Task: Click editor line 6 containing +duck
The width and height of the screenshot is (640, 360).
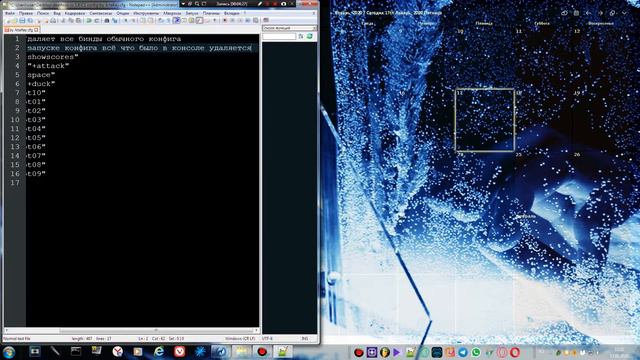Action: tap(142, 84)
